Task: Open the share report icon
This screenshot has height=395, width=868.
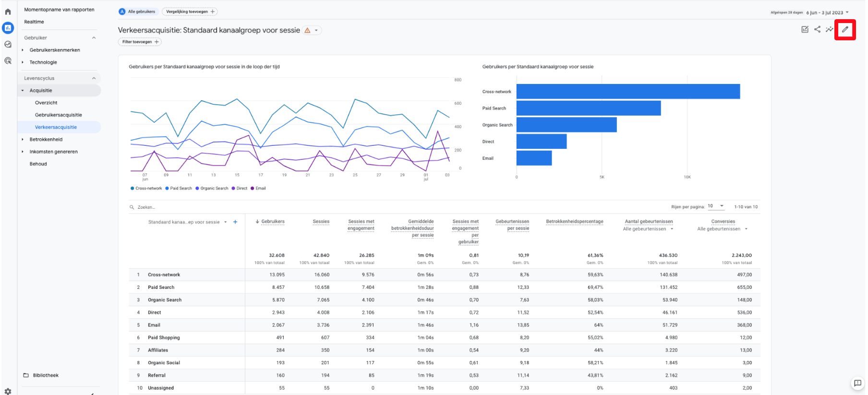Action: pyautogui.click(x=817, y=30)
